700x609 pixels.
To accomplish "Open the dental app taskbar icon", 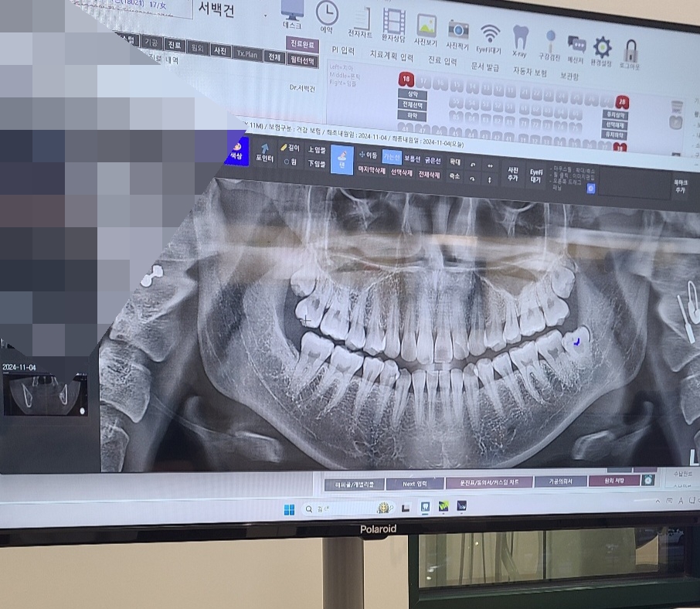I will point(425,506).
